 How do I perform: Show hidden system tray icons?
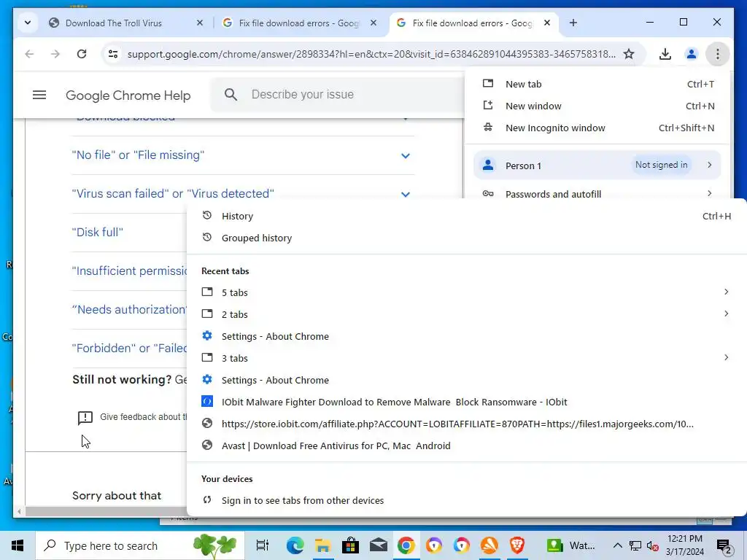pyautogui.click(x=617, y=545)
